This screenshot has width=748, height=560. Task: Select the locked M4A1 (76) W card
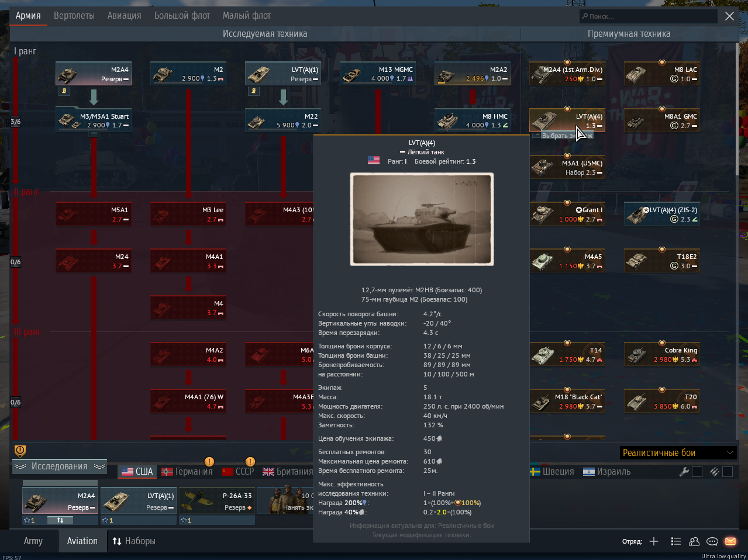pyautogui.click(x=188, y=402)
